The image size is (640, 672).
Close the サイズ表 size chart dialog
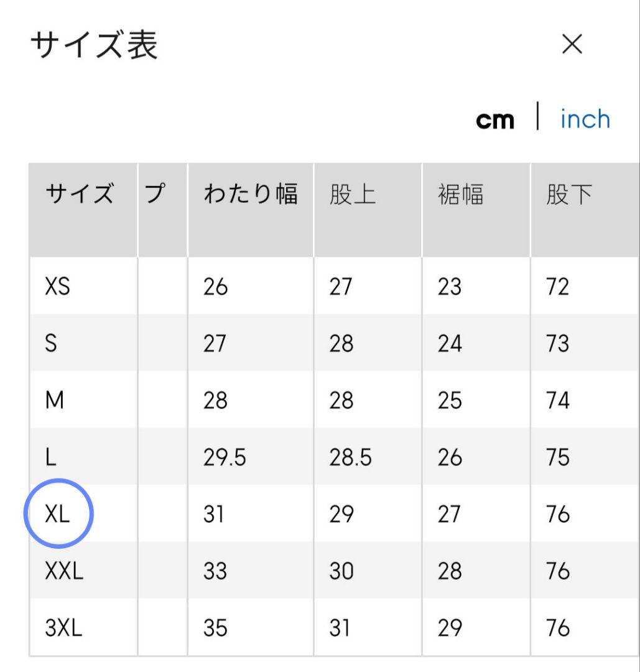click(572, 44)
